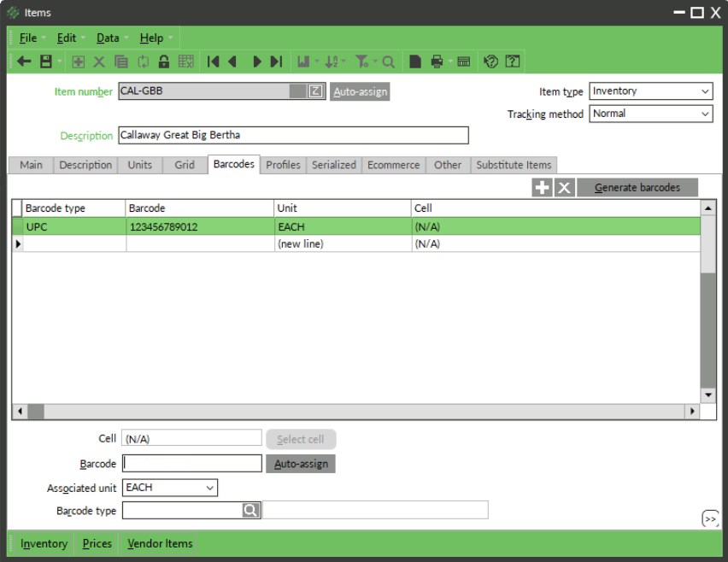
Task: Click the double chevron expand button
Action: [x=710, y=518]
